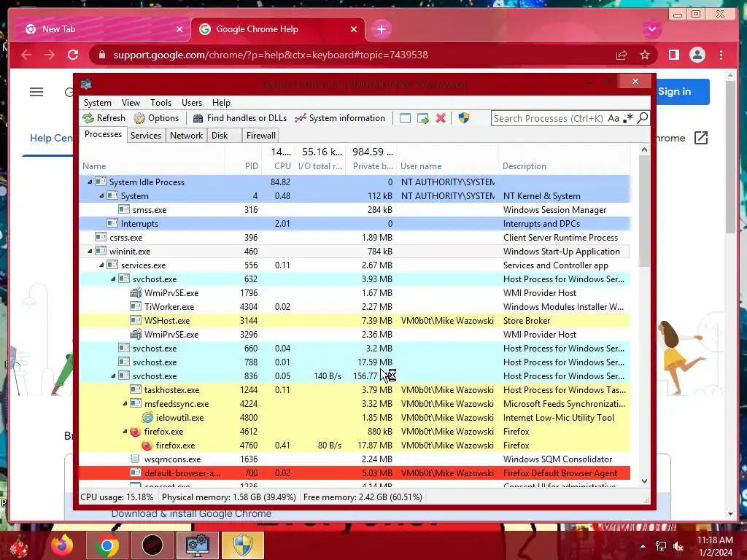747x560 pixels.
Task: Open Chrome three-dot menu
Action: pyautogui.click(x=721, y=55)
